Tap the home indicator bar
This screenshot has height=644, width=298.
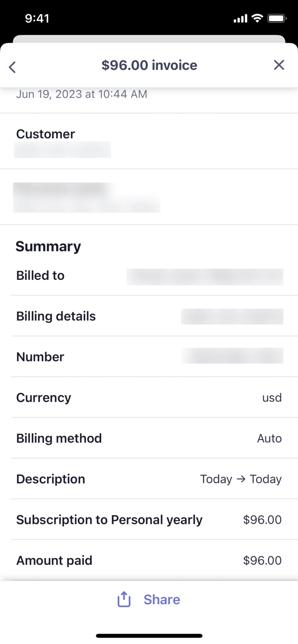[x=149, y=635]
